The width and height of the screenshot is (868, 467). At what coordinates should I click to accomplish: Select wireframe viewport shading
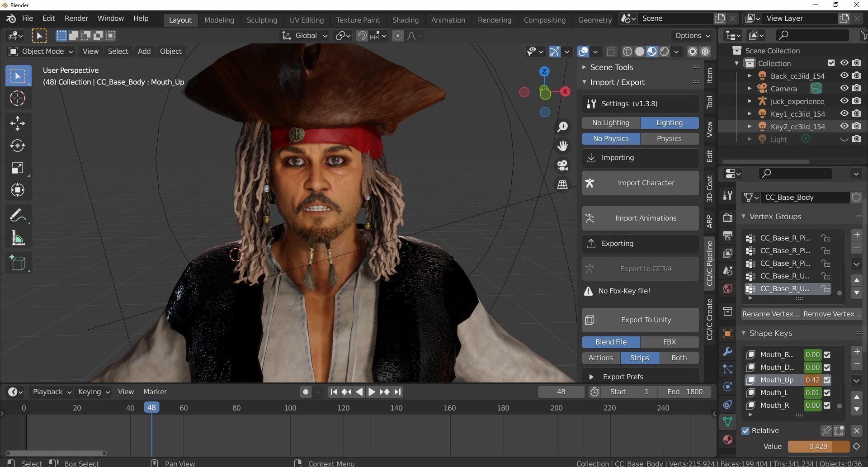[627, 52]
